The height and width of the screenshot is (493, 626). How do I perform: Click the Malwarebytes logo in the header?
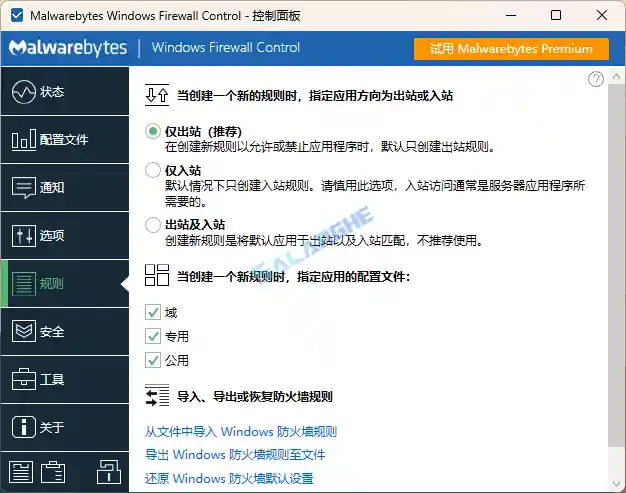tap(68, 48)
